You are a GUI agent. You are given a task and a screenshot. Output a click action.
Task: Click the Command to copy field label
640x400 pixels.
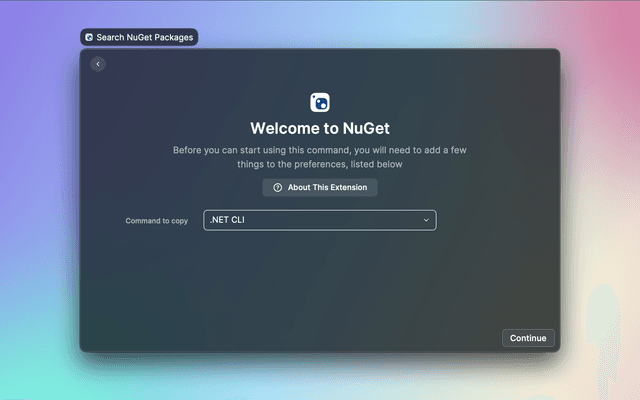click(x=156, y=220)
